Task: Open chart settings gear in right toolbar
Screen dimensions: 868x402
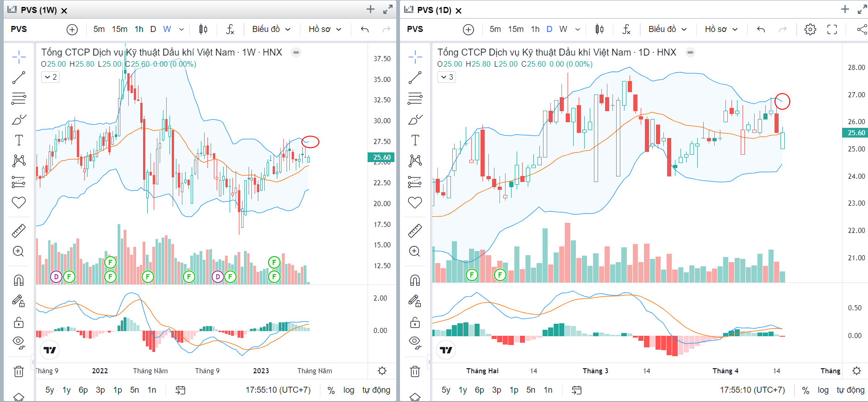Action: click(810, 29)
